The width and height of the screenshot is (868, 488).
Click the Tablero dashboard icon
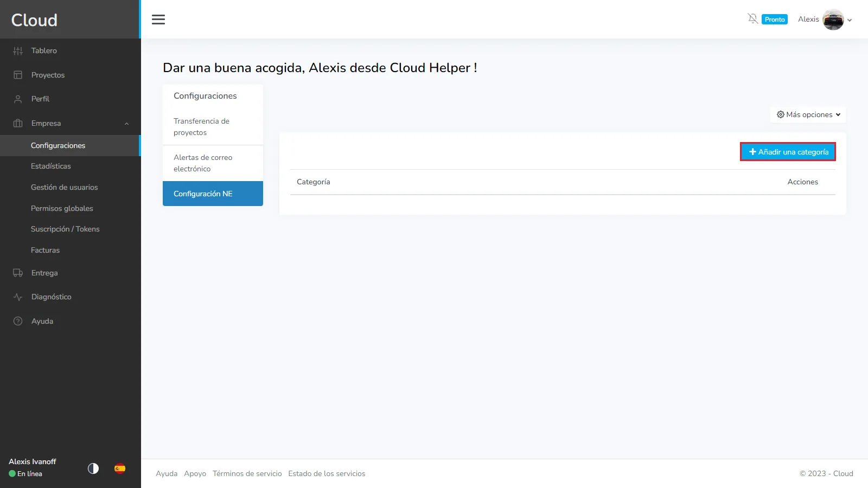point(18,51)
